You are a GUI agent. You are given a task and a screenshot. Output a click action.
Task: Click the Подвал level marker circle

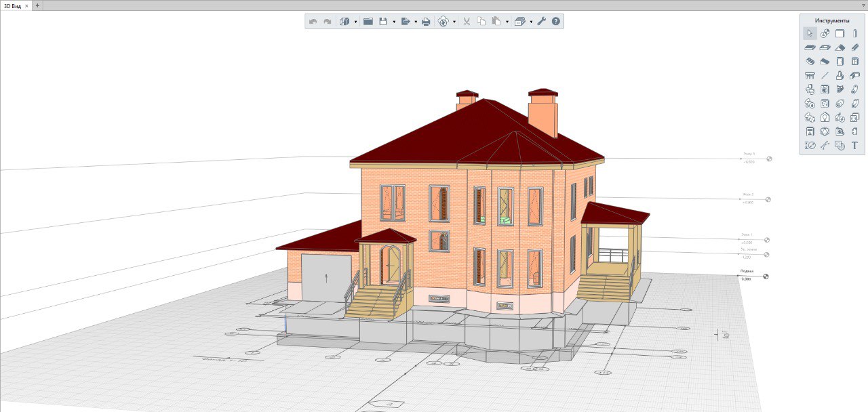pos(766,276)
